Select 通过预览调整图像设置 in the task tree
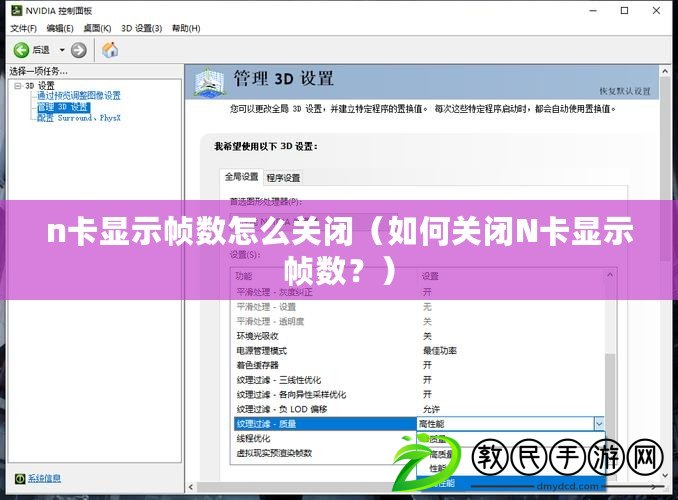This screenshot has width=678, height=500. tap(79, 96)
